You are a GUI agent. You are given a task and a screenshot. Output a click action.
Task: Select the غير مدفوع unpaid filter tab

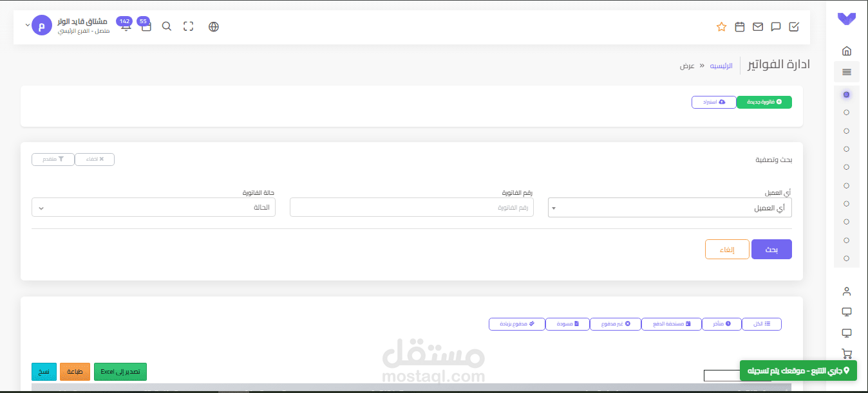(x=616, y=324)
